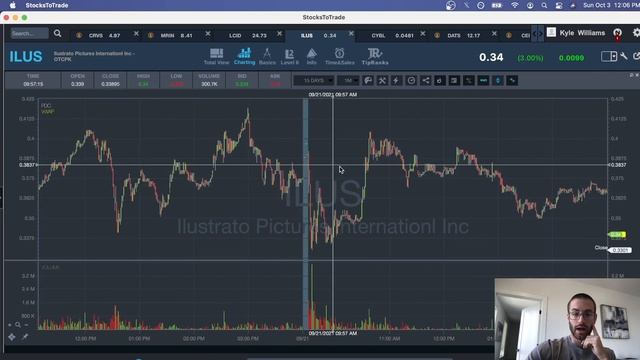Click the profile avatar beside Kyle Williams
The height and width of the screenshot is (360, 640).
click(x=551, y=33)
